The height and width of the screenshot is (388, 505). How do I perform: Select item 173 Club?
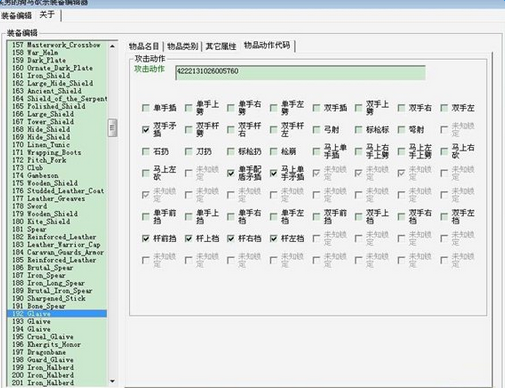coord(57,168)
